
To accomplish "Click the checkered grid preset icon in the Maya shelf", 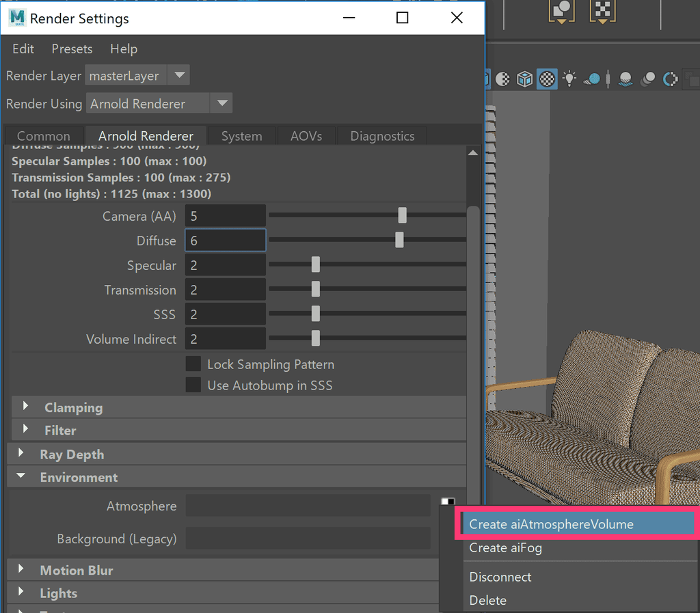I will point(602,11).
